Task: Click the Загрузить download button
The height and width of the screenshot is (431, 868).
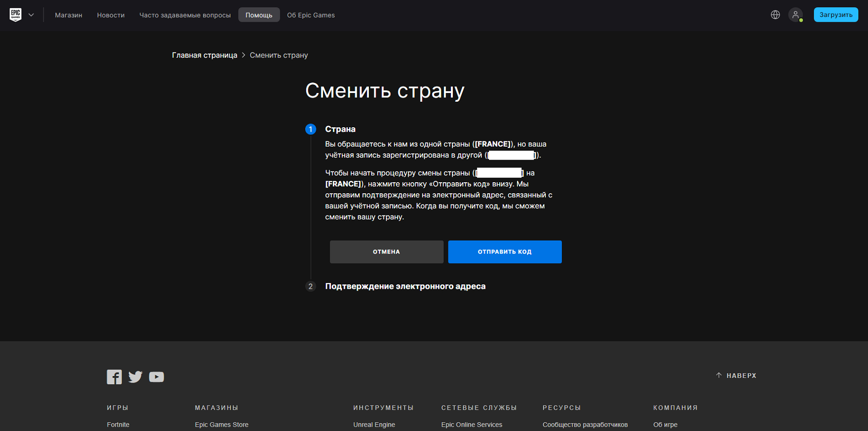Action: (836, 15)
